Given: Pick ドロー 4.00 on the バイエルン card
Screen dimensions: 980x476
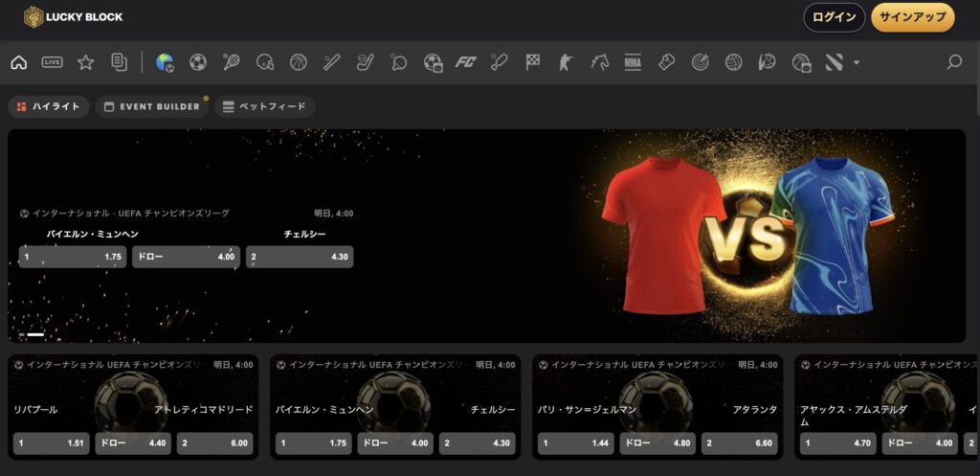Looking at the screenshot, I should (x=395, y=443).
